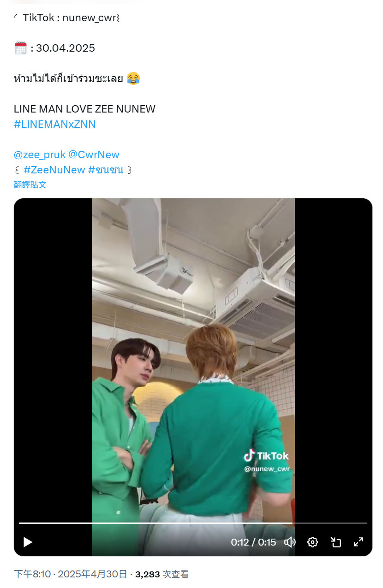Visit the @zee_pruk profile mention
Screen dimensions: 383x588
tap(40, 154)
